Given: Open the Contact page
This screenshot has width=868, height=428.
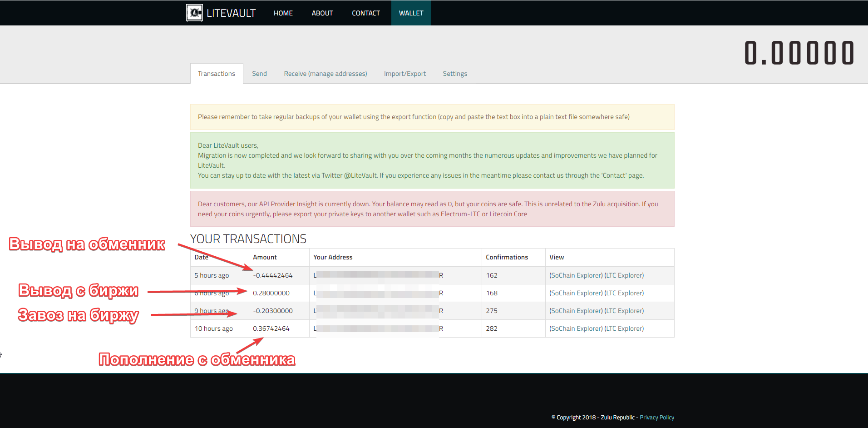Looking at the screenshot, I should [x=365, y=13].
